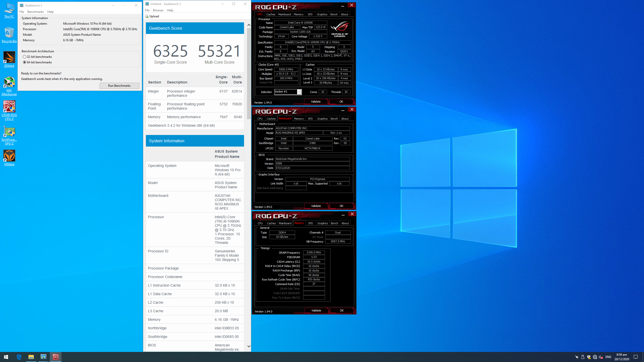
Task: Click the Integer section row
Action: (195, 93)
